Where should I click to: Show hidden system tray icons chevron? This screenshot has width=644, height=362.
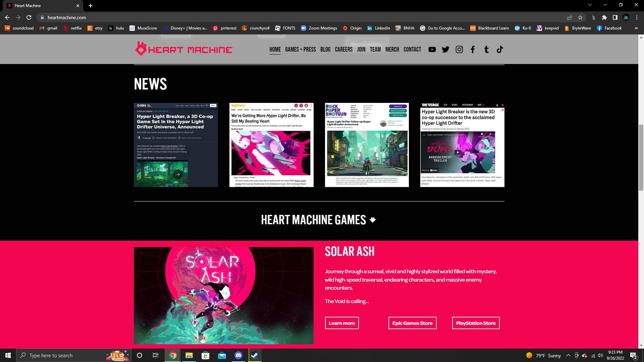click(568, 355)
